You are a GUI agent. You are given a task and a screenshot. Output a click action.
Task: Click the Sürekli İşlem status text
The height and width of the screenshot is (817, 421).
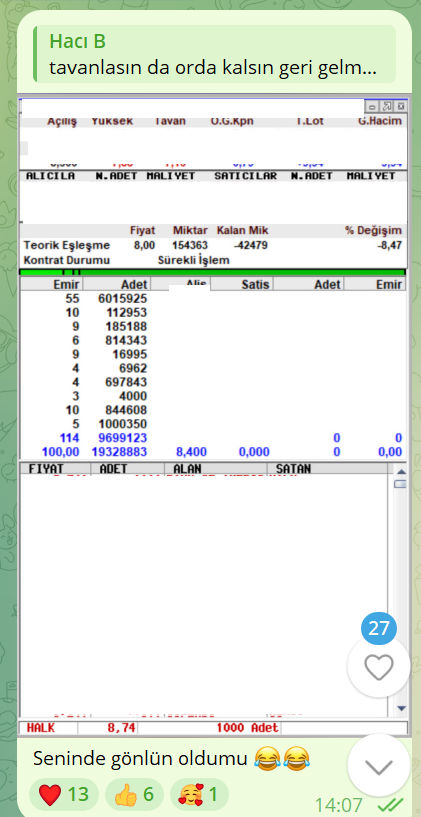tap(193, 260)
